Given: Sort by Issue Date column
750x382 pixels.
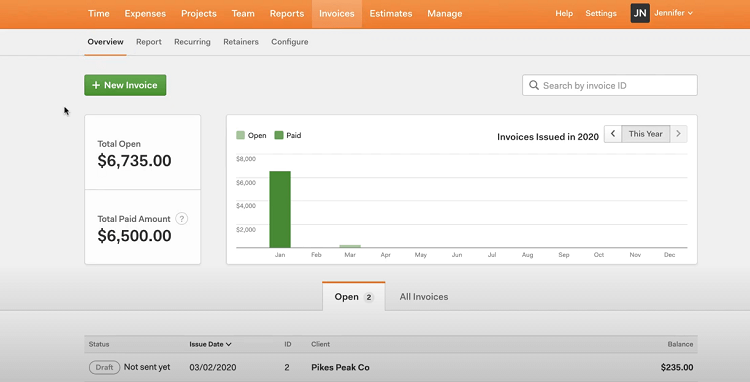Looking at the screenshot, I should pyautogui.click(x=210, y=344).
